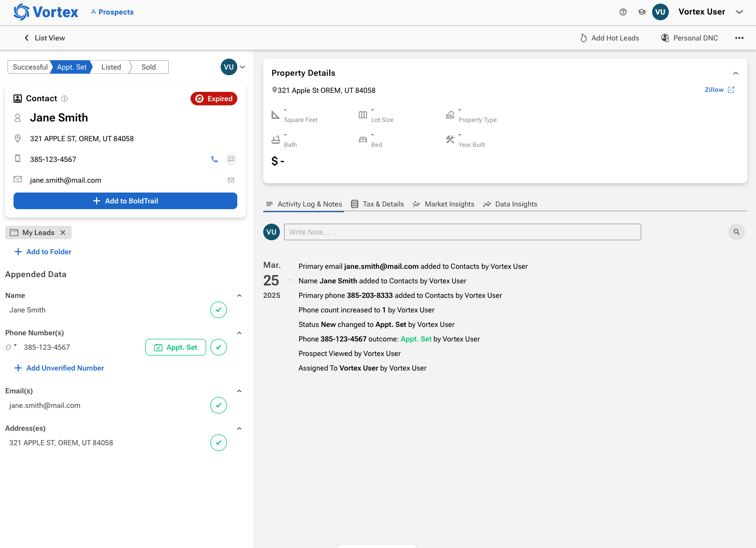Open the three-dot more options menu
The image size is (756, 548).
[739, 38]
